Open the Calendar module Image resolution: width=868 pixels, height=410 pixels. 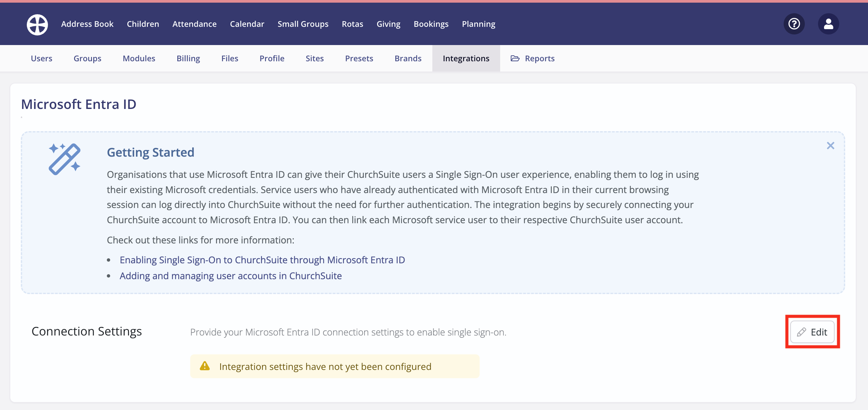pyautogui.click(x=247, y=24)
